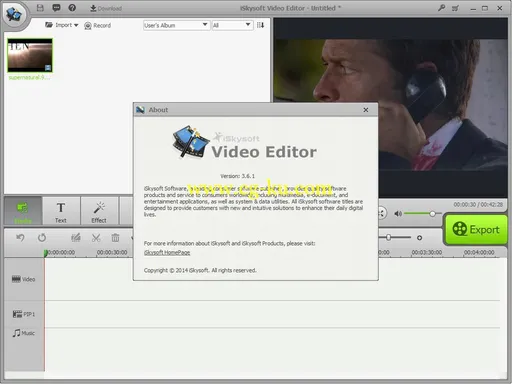Click the trash Delete icon
Image resolution: width=512 pixels, height=384 pixels.
(x=115, y=238)
